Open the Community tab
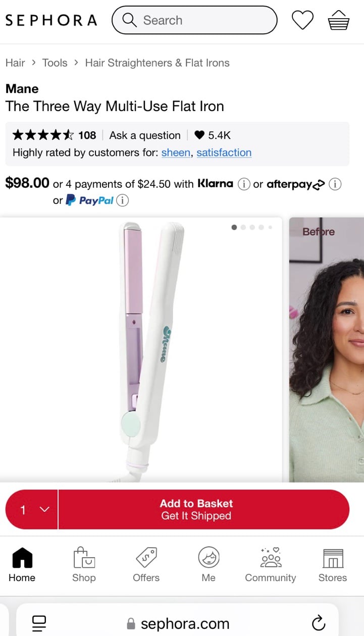Image resolution: width=364 pixels, height=636 pixels. 271,564
